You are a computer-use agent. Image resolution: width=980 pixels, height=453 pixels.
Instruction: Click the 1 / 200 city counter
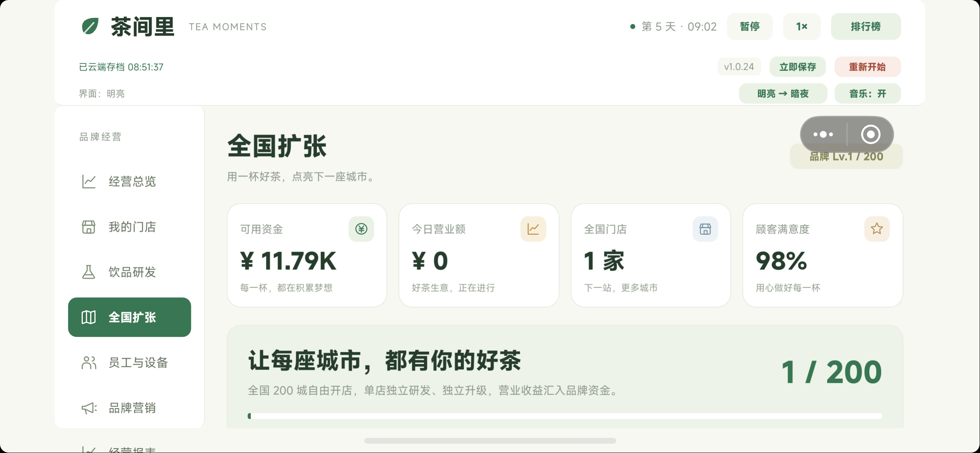tap(831, 372)
